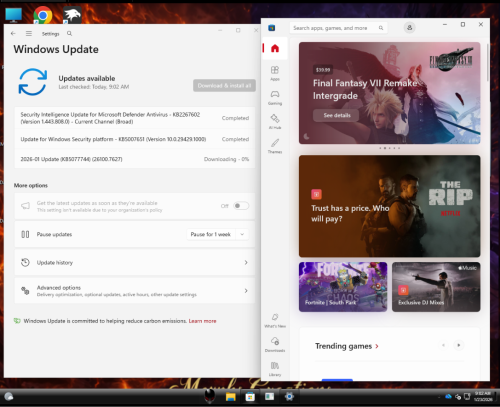Open the 'Learn more' carbon emissions link
The height and width of the screenshot is (407, 500).
coord(202,321)
